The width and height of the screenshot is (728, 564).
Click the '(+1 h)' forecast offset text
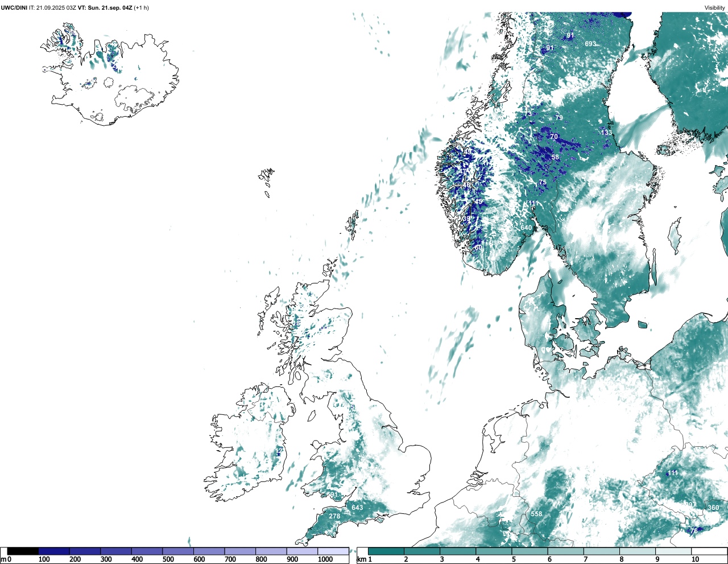(141, 8)
